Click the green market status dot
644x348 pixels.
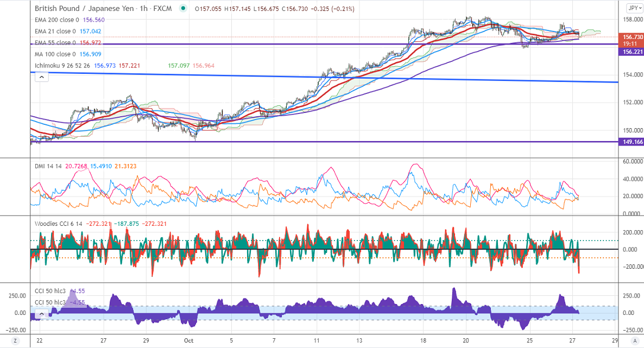[183, 8]
